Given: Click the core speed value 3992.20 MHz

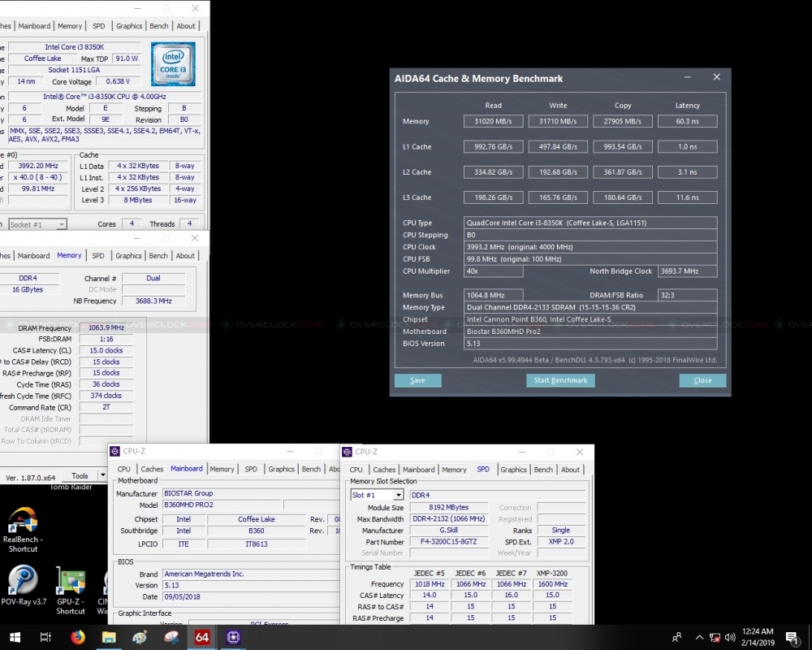Looking at the screenshot, I should pyautogui.click(x=38, y=166).
